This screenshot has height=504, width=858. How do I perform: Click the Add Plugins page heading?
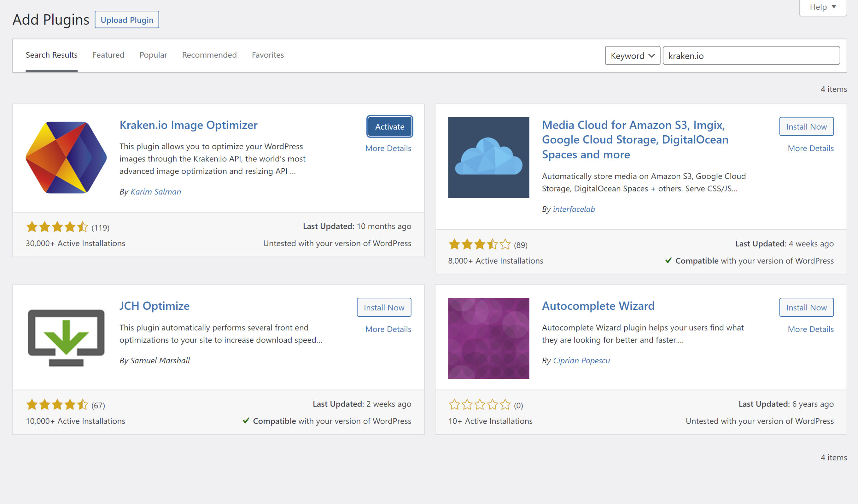point(51,20)
